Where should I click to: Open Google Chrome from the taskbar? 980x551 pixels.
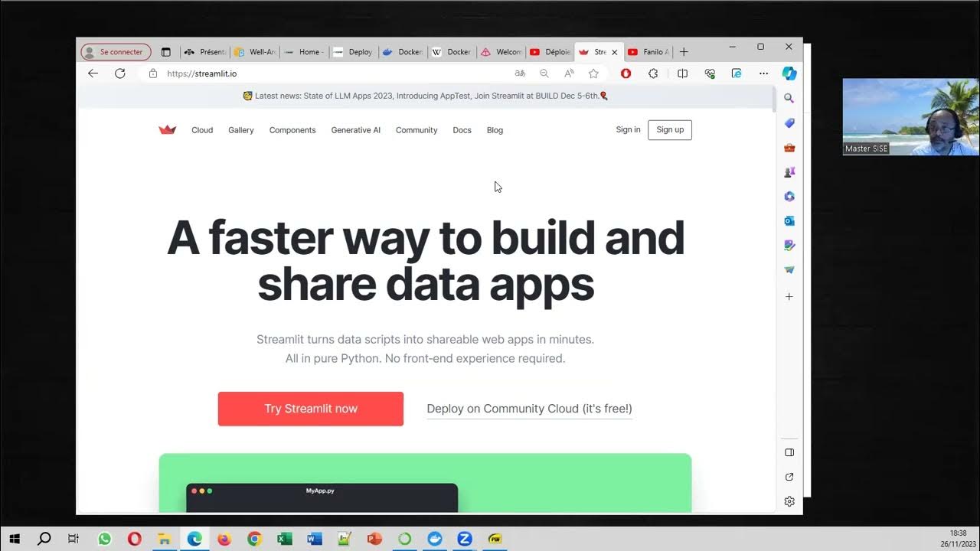coord(254,539)
